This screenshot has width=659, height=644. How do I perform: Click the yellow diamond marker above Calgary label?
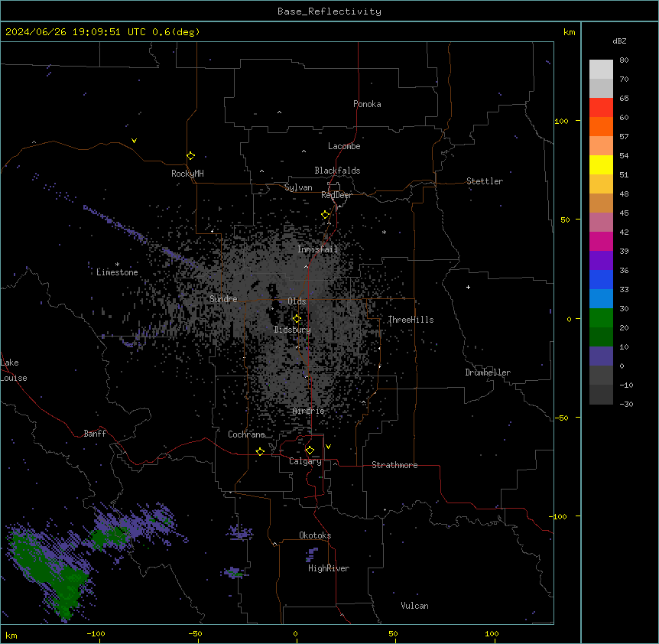[x=310, y=450]
